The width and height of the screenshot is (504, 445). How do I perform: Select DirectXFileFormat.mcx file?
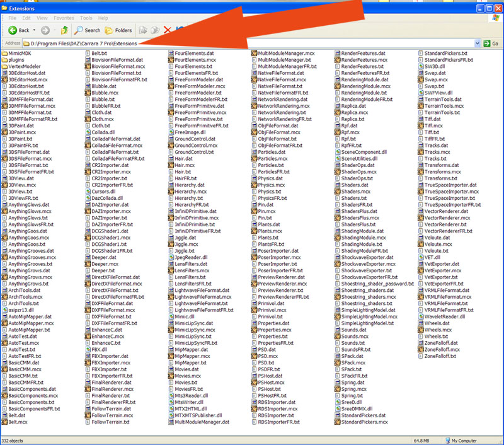113,284
